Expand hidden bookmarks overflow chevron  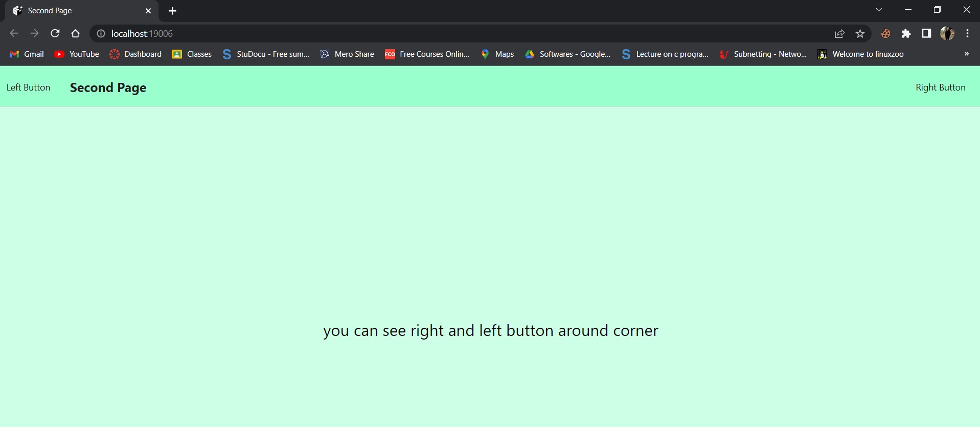pos(966,54)
